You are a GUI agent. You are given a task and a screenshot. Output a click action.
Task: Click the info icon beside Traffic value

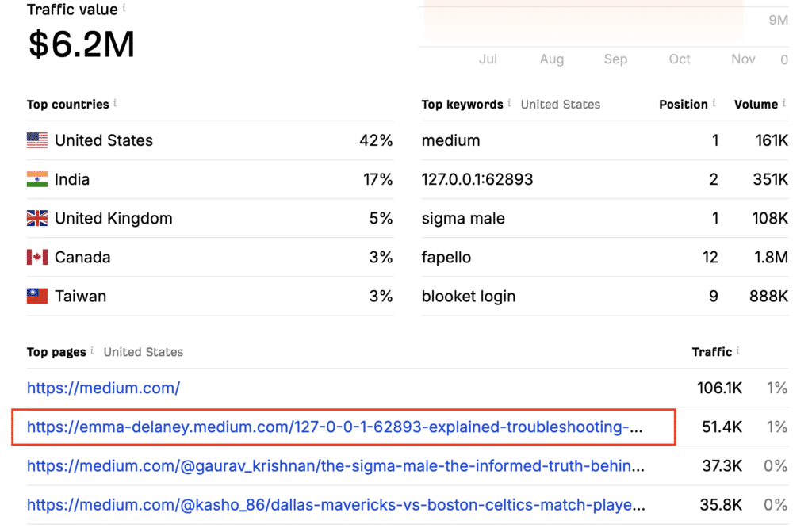(x=124, y=8)
